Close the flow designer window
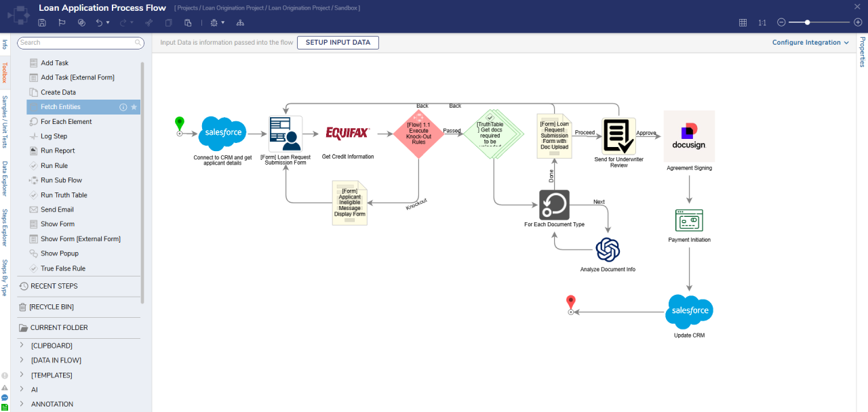The width and height of the screenshot is (868, 412). (858, 6)
